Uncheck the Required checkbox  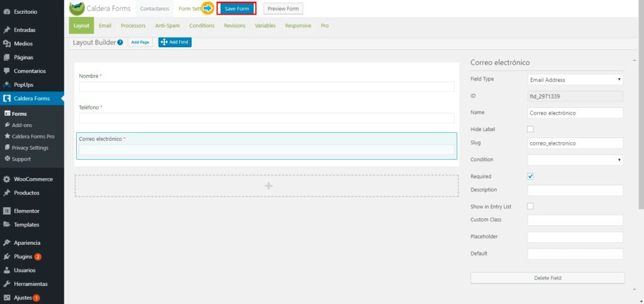point(530,176)
